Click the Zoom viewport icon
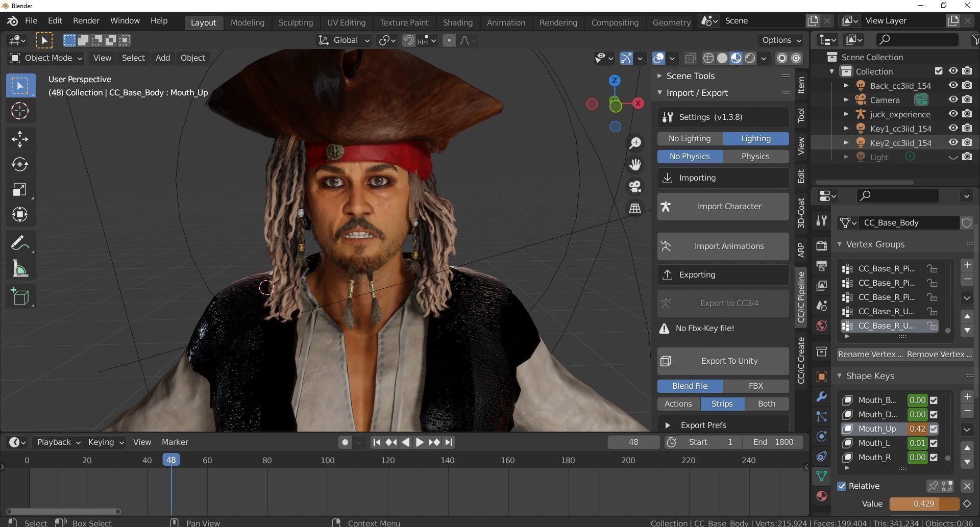The image size is (980, 527). pyautogui.click(x=635, y=143)
